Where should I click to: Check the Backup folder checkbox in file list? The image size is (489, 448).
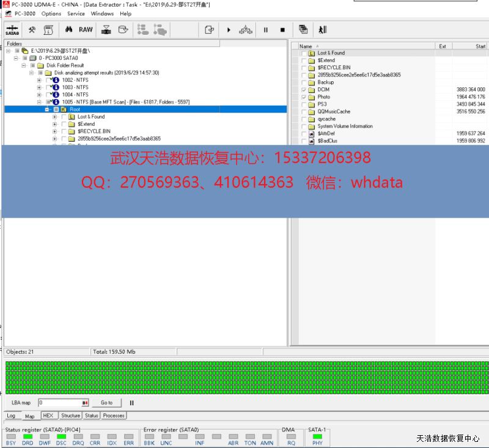(304, 83)
